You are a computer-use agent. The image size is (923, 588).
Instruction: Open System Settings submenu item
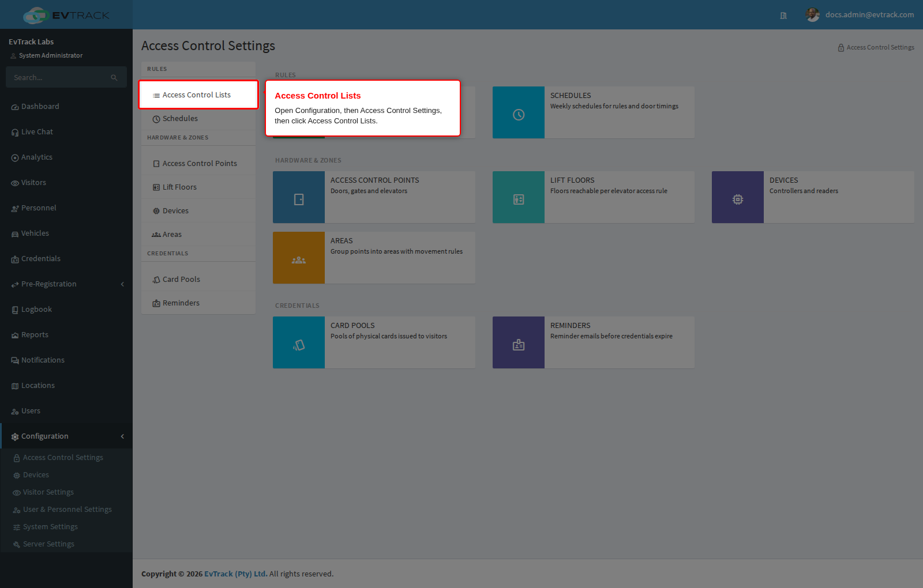66,527
